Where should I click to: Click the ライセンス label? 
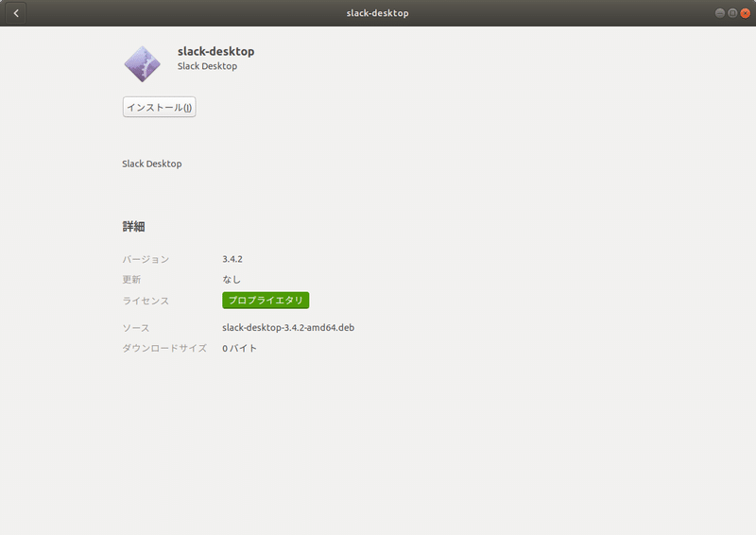146,301
